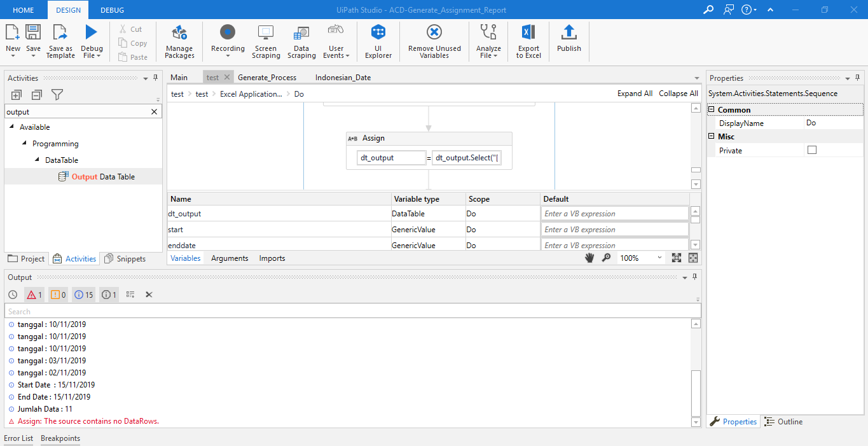This screenshot has height=446, width=868.
Task: Open UI Explorer
Action: (378, 41)
